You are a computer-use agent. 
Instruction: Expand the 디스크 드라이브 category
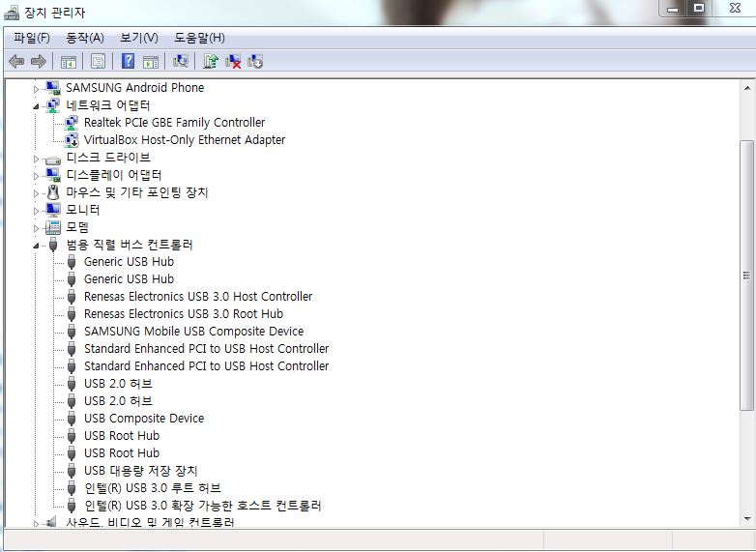coord(36,159)
